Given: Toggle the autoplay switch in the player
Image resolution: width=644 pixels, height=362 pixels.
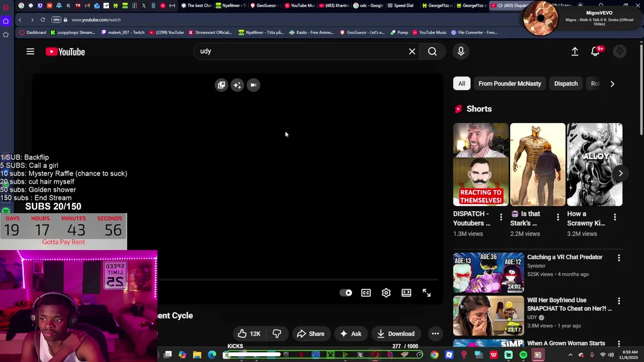Looking at the screenshot, I should tap(346, 293).
